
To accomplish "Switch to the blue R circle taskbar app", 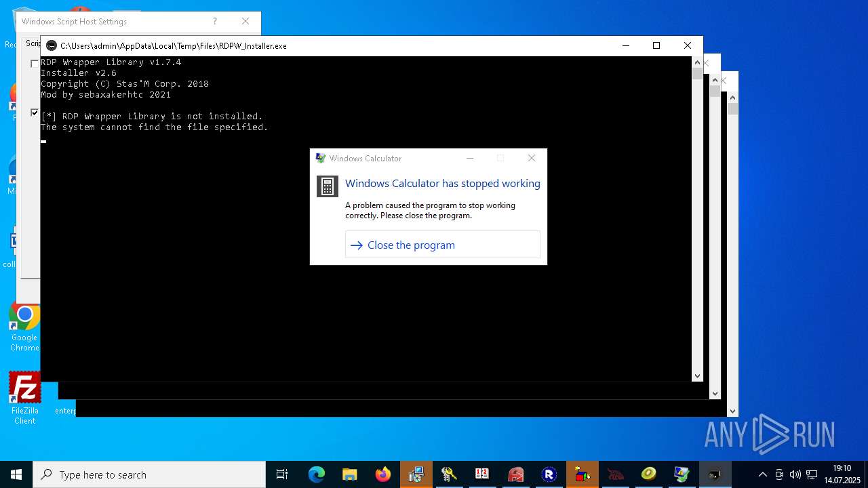I will coord(549,474).
